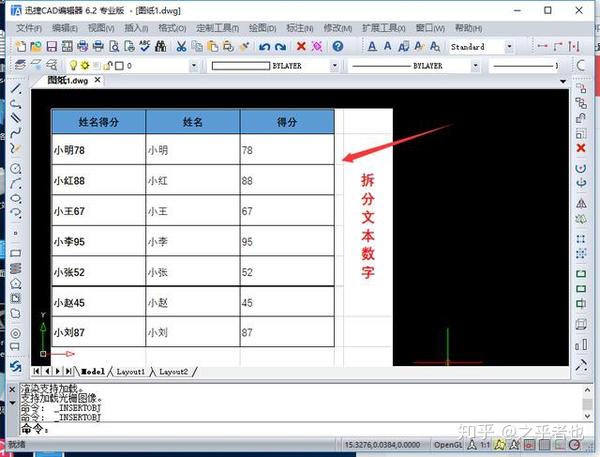Click the red X delete icon in top toolbar

[301, 46]
